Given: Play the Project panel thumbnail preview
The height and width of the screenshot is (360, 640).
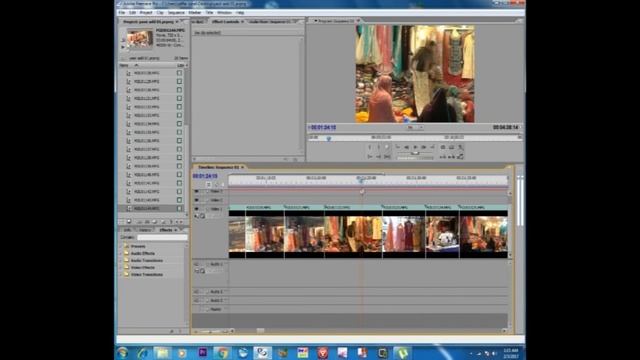Looking at the screenshot, I should pyautogui.click(x=122, y=47).
